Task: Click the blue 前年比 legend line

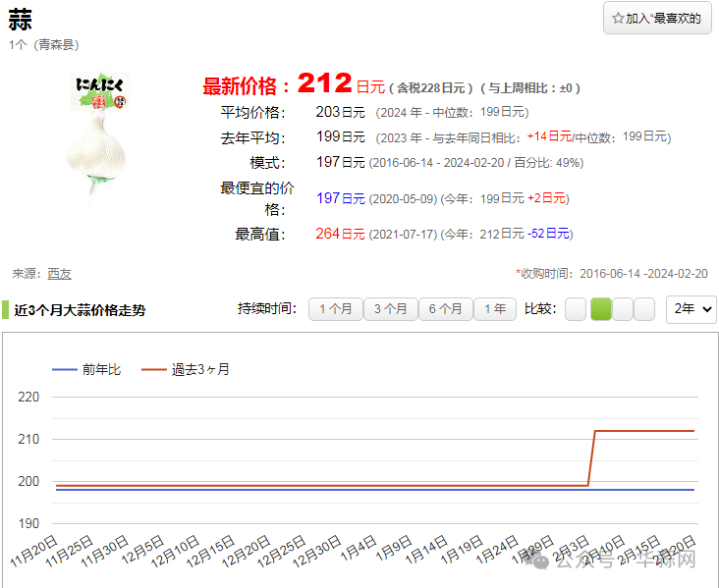Action: [x=64, y=369]
